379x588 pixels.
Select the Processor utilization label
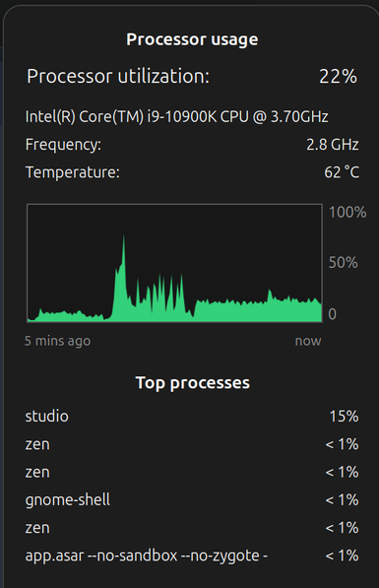118,77
